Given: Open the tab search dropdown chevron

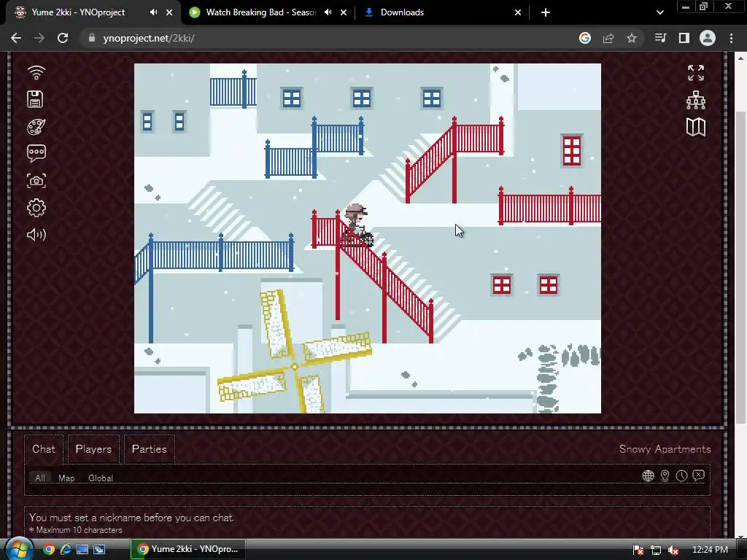Looking at the screenshot, I should point(659,12).
